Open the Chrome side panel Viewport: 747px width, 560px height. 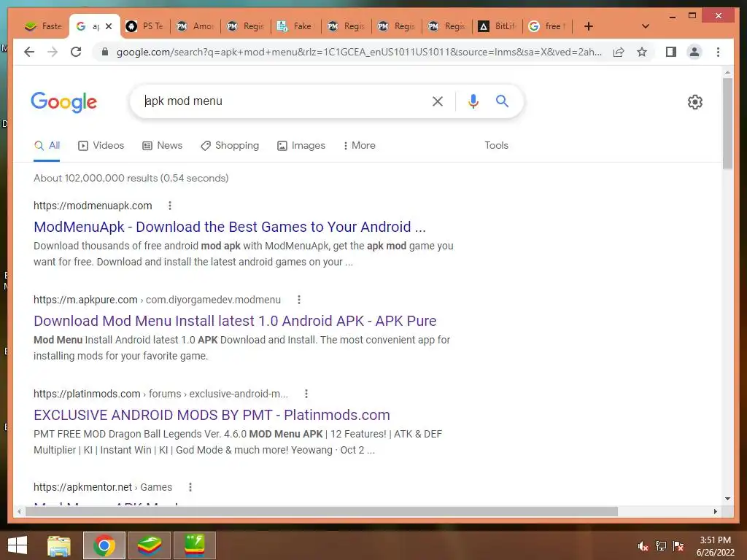pos(671,52)
